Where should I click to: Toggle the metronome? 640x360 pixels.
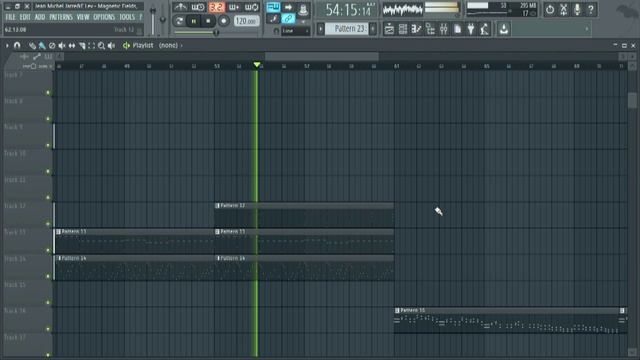click(180, 7)
